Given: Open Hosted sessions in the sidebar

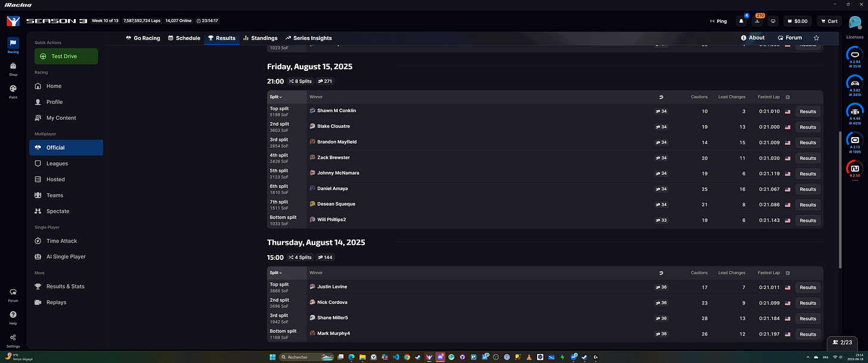Looking at the screenshot, I should pyautogui.click(x=66, y=179).
